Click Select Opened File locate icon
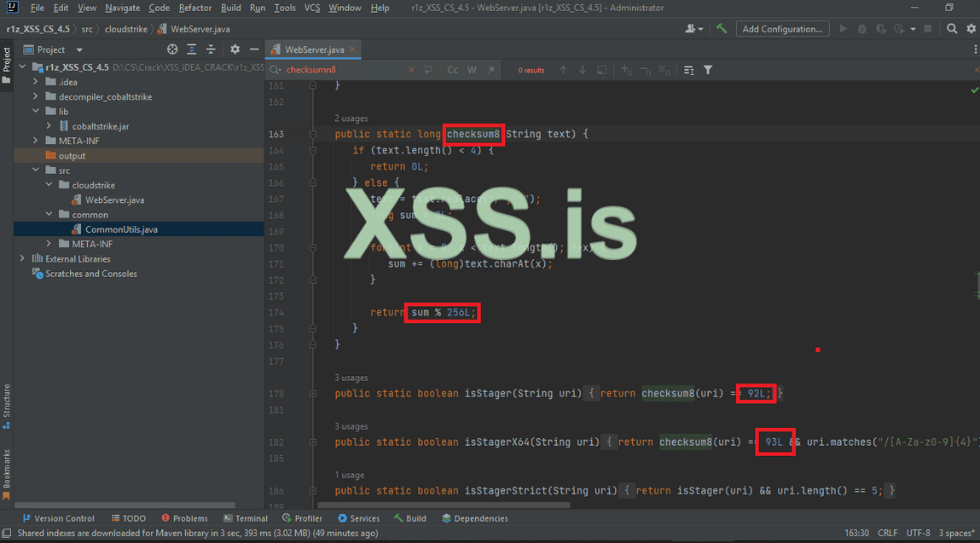 click(173, 49)
